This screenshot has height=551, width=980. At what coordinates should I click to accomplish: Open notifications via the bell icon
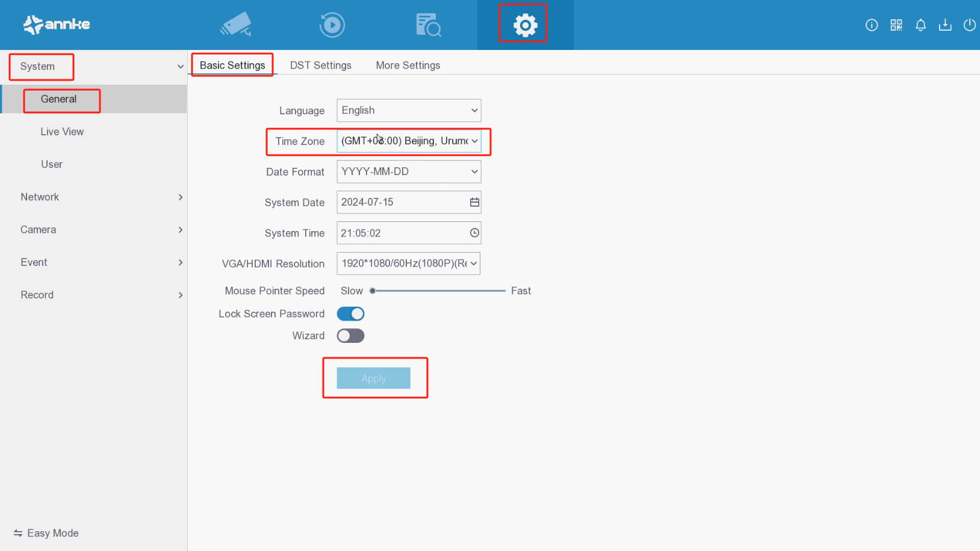[920, 25]
